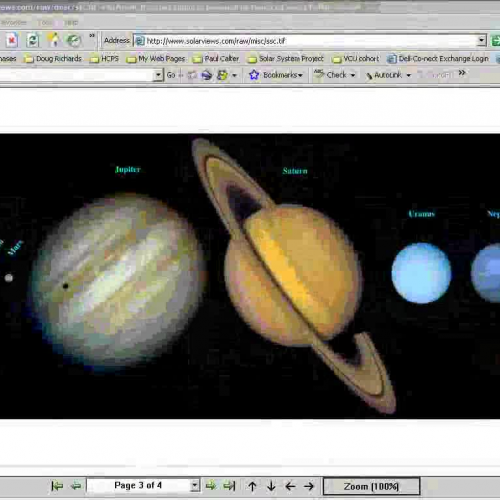
Task: Click inside the Address URL field
Action: pyautogui.click(x=310, y=41)
